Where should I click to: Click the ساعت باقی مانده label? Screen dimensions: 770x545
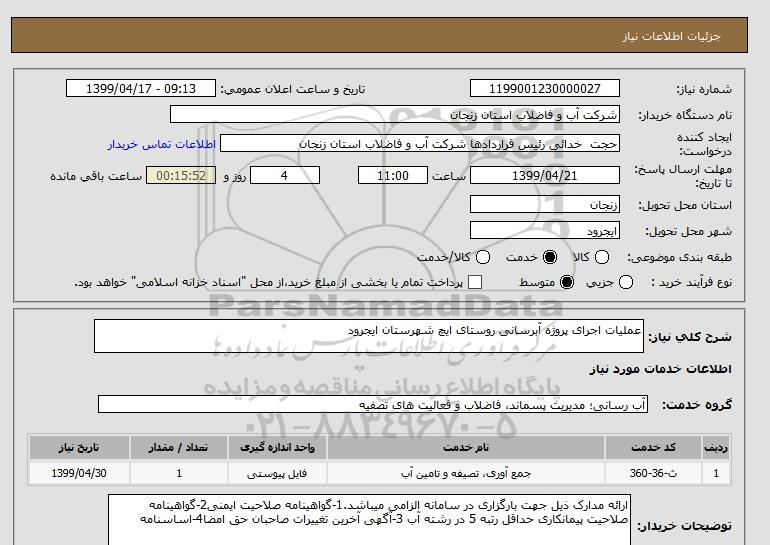[x=96, y=176]
